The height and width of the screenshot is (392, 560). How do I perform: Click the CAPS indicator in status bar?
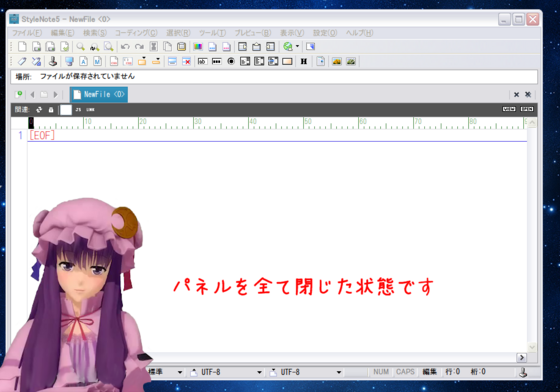(x=405, y=372)
